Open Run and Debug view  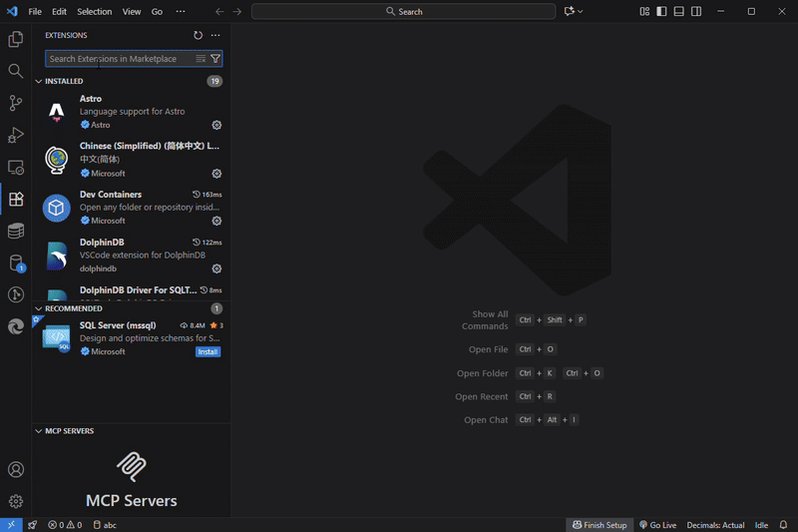[x=16, y=135]
